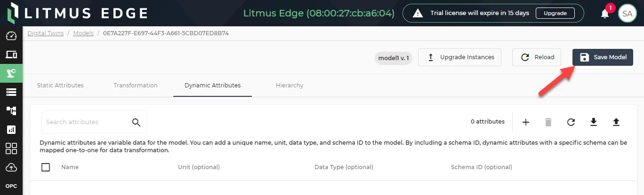Select the Digital Twins robot-arm sidebar icon

click(x=11, y=73)
